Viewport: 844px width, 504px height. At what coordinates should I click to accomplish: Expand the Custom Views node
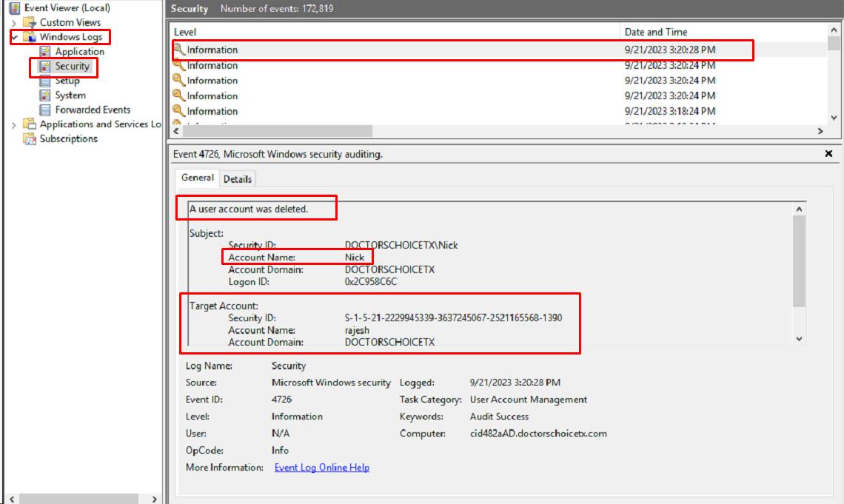point(14,23)
